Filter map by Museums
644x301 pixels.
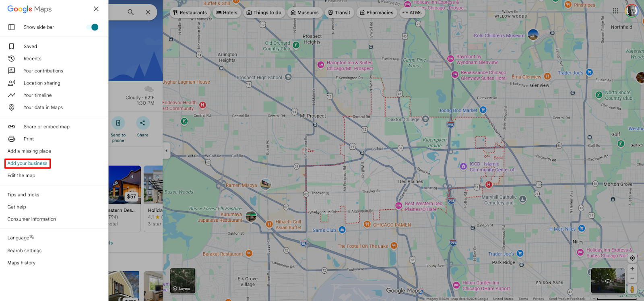305,12
